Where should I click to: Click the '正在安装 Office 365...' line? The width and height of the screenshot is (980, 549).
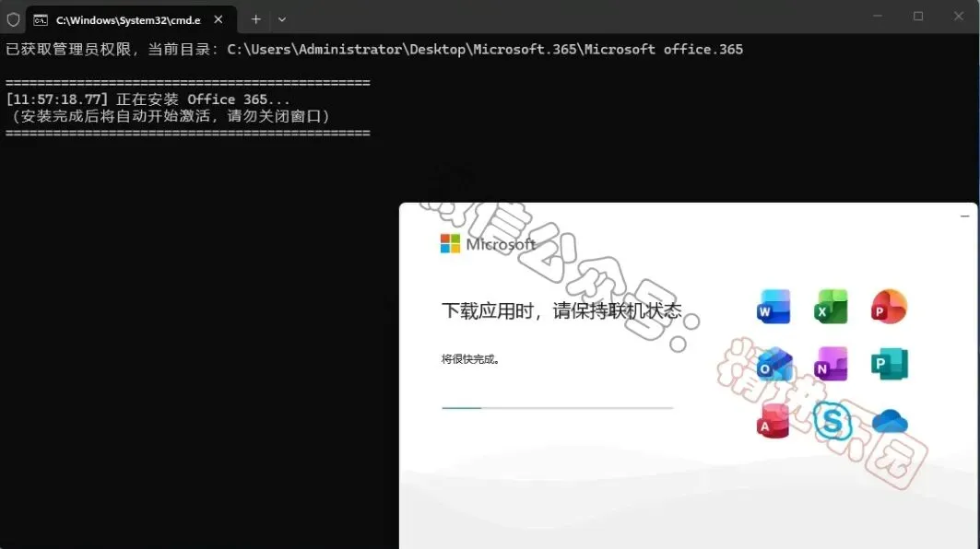pyautogui.click(x=148, y=99)
